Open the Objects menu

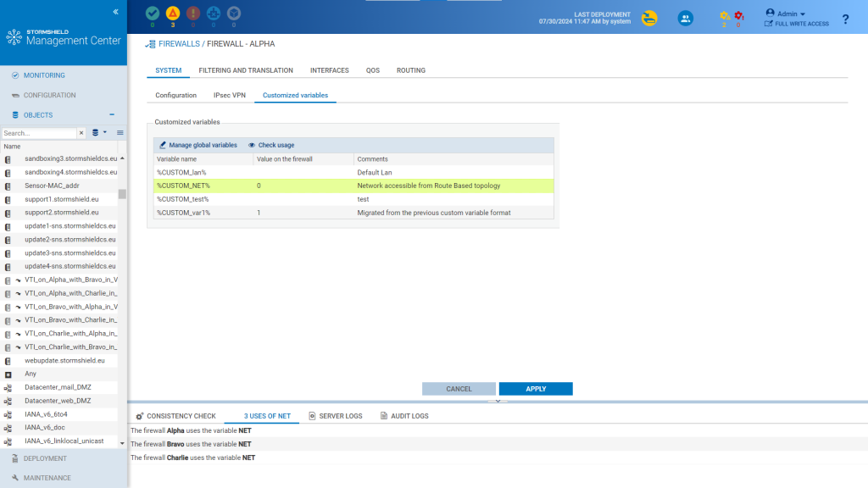coord(38,115)
